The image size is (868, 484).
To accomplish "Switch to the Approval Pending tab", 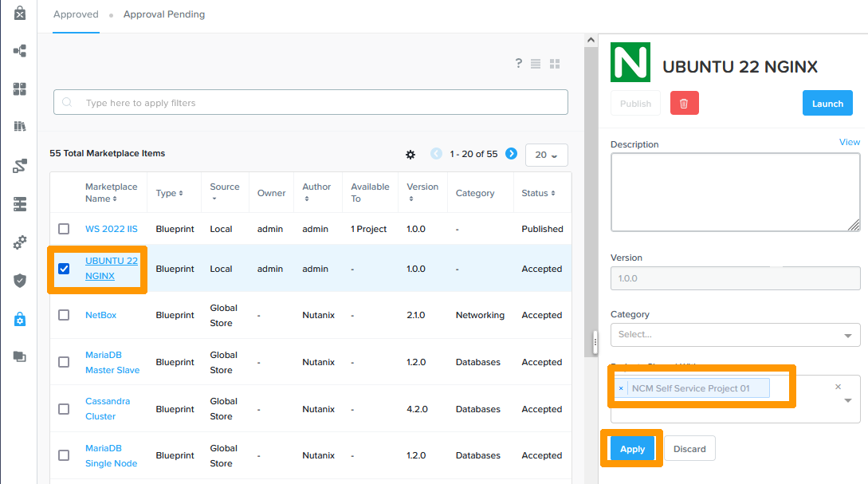I will pos(163,14).
